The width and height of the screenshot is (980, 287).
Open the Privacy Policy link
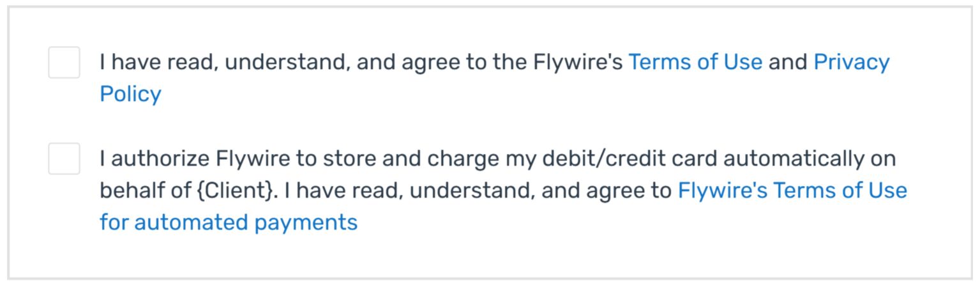(x=851, y=62)
